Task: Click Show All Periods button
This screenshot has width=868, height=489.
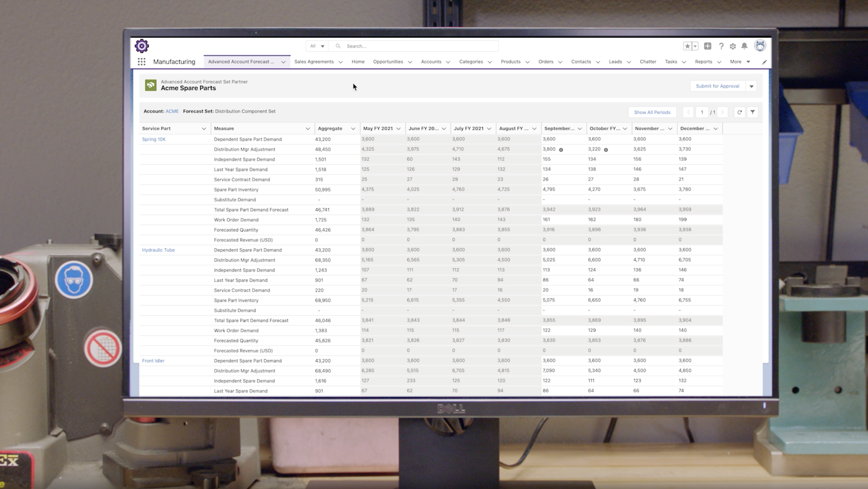Action: [x=652, y=112]
